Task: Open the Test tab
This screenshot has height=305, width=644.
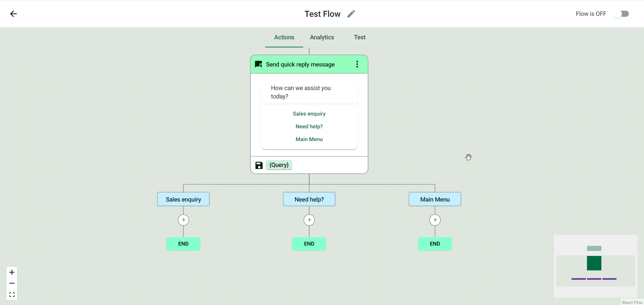Action: [360, 37]
